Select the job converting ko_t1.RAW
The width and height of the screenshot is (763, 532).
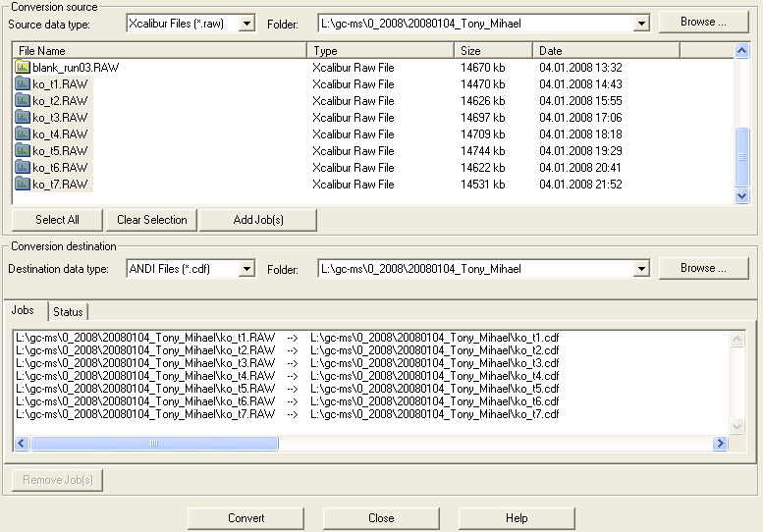click(287, 338)
